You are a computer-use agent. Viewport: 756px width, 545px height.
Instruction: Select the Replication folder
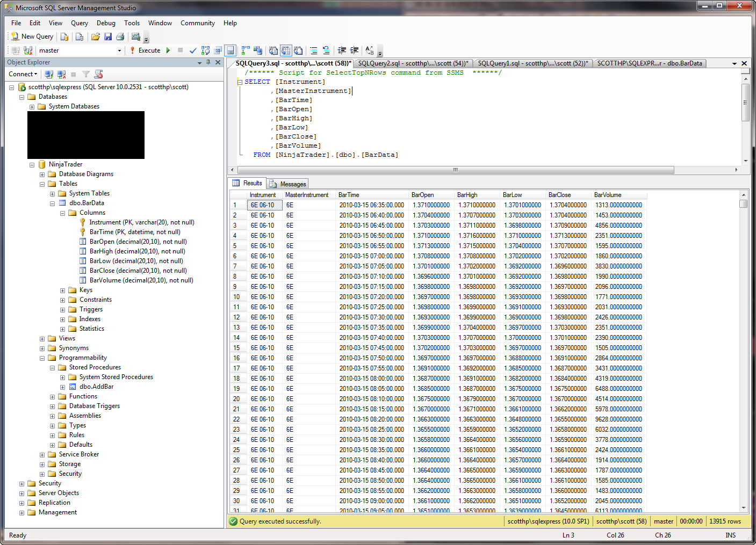coord(54,503)
